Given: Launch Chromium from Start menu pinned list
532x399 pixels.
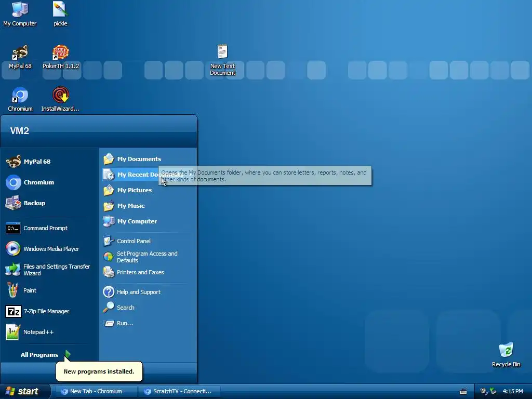Looking at the screenshot, I should coord(49,182).
